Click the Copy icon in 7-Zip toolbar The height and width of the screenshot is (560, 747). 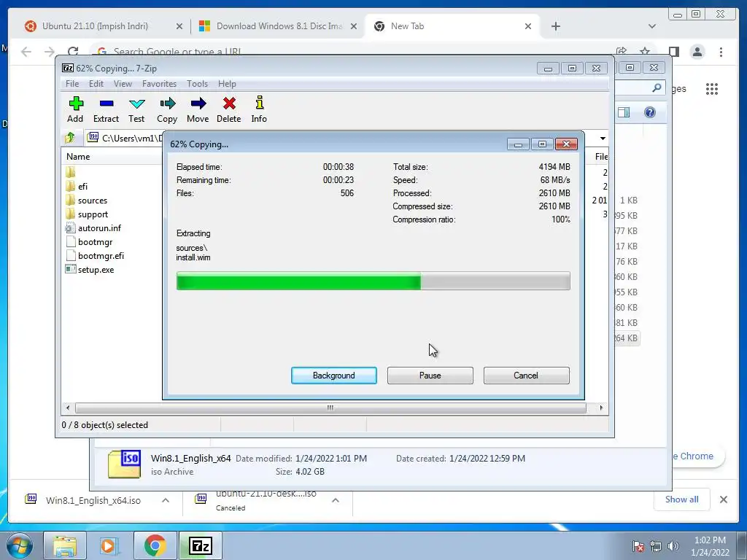pos(167,109)
